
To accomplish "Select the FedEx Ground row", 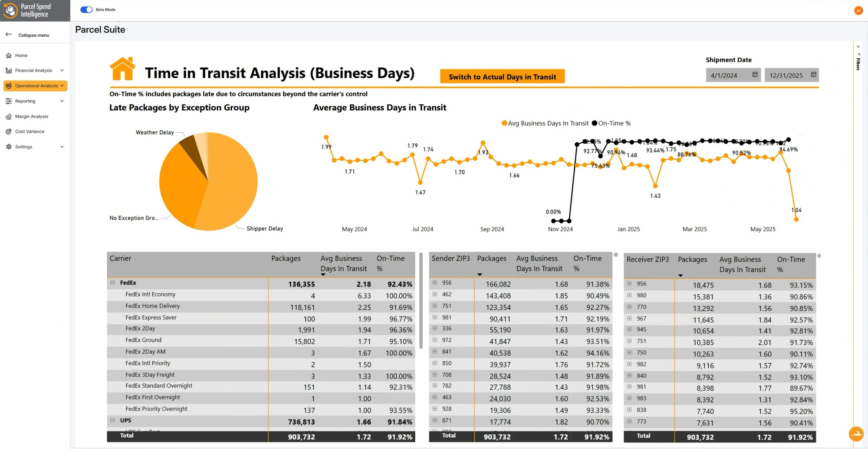I will tap(261, 341).
